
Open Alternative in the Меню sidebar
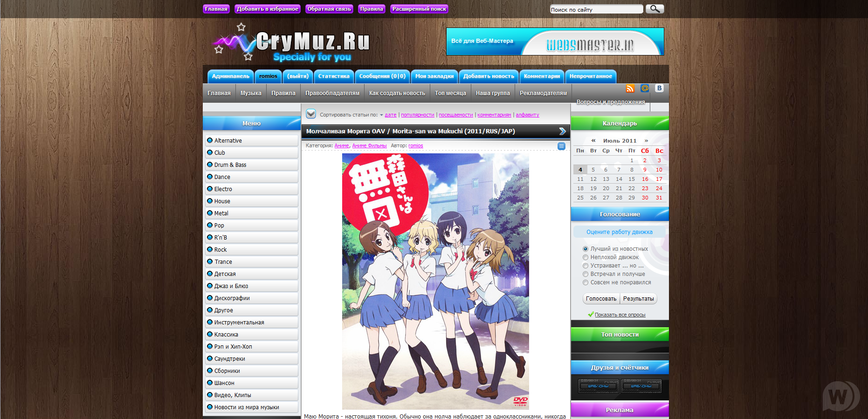pyautogui.click(x=252, y=141)
